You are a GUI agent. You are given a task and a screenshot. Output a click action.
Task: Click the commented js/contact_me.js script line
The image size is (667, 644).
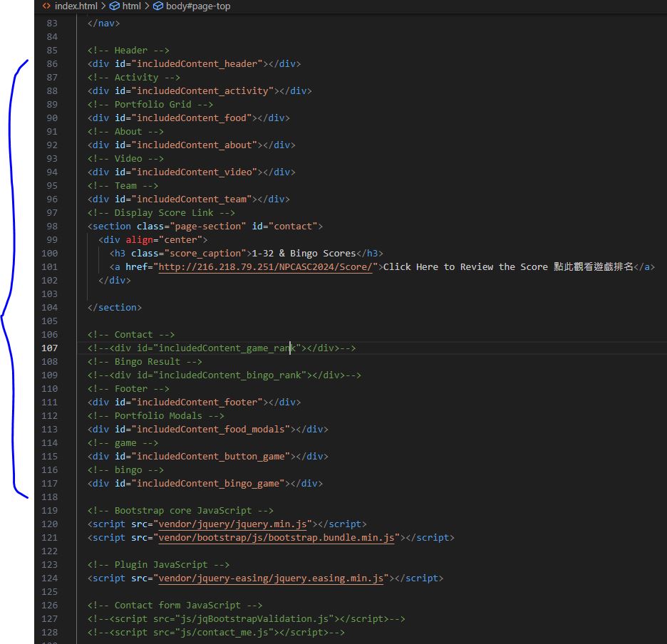216,633
